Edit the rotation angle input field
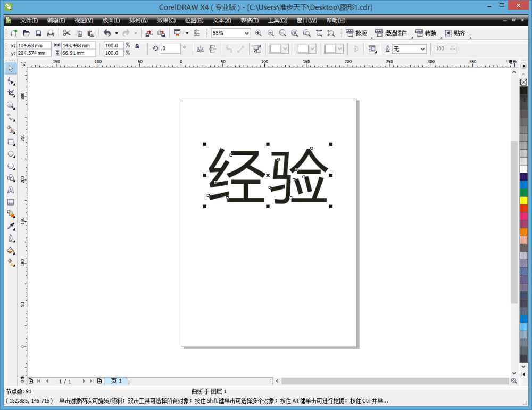 (x=170, y=48)
